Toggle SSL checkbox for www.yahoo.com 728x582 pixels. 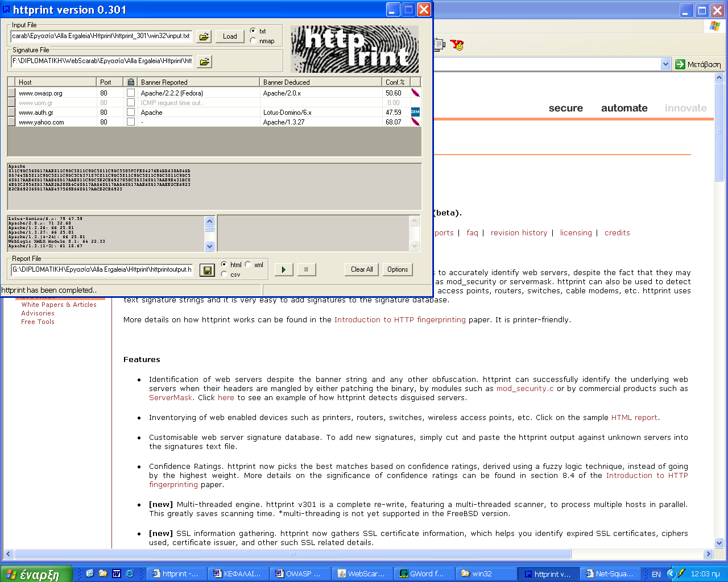131,122
